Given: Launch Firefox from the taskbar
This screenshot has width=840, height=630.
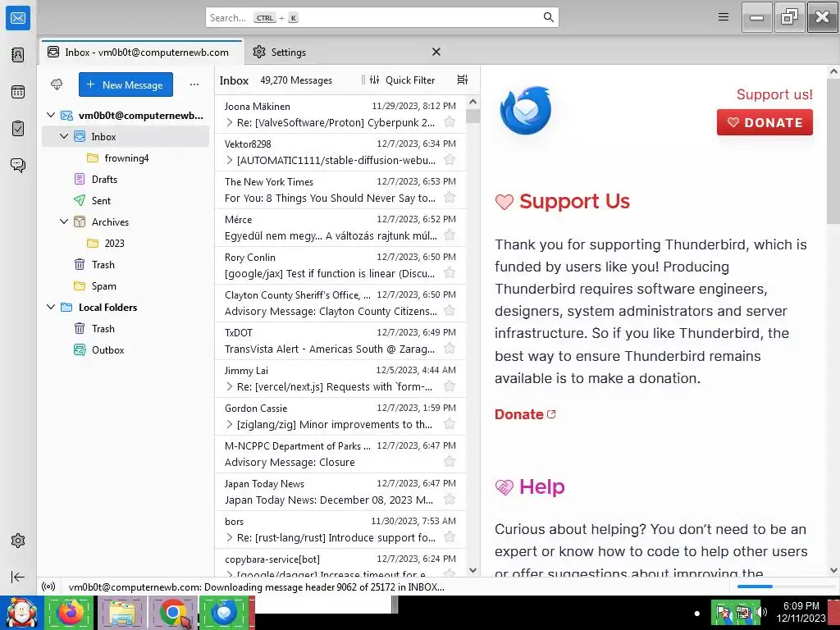Looking at the screenshot, I should click(x=70, y=613).
